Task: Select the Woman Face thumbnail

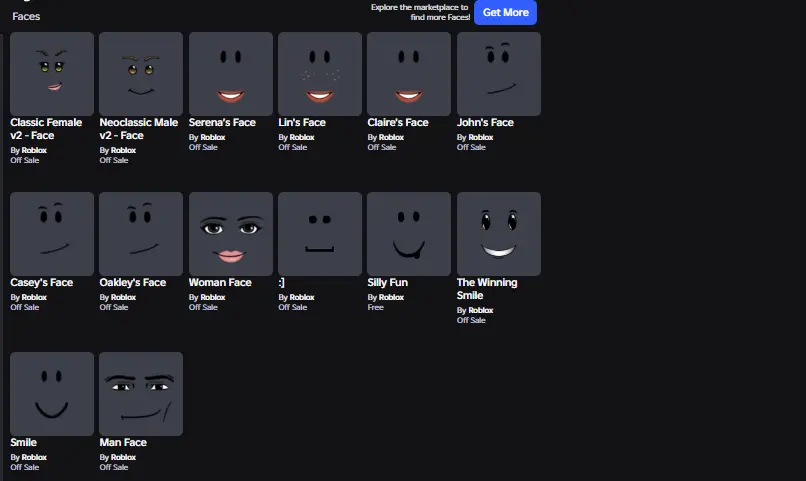Action: coord(230,234)
